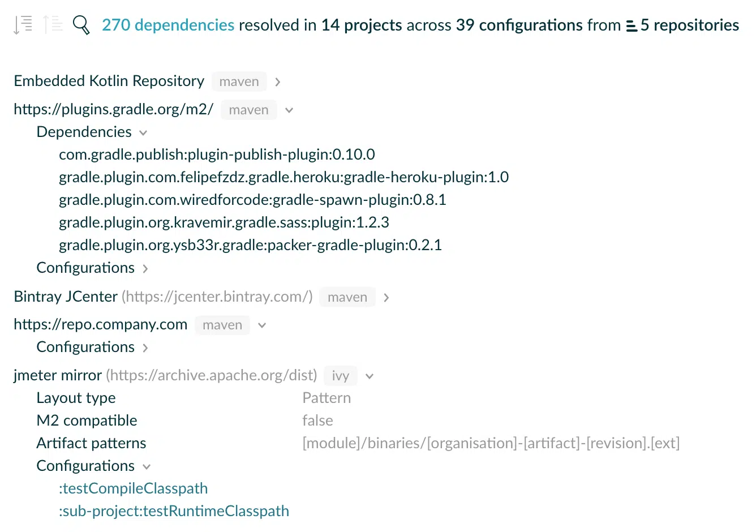Expand Configurations under plugins.gradle.org

[x=145, y=269]
